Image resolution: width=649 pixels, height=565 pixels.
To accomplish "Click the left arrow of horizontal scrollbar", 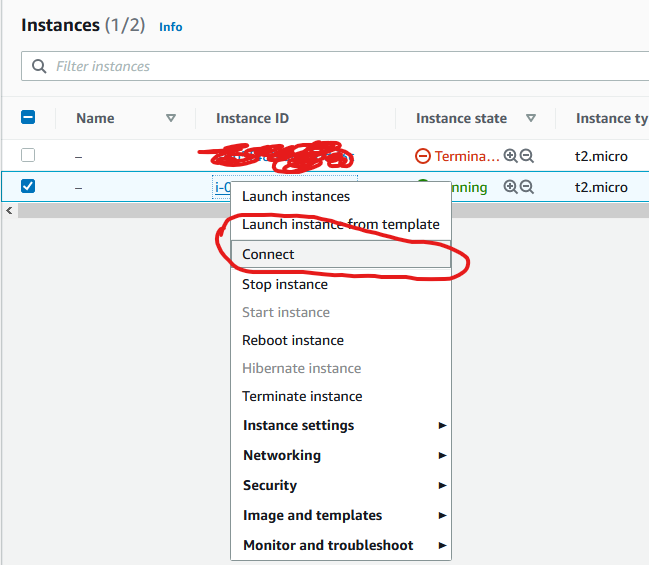I will 9,210.
